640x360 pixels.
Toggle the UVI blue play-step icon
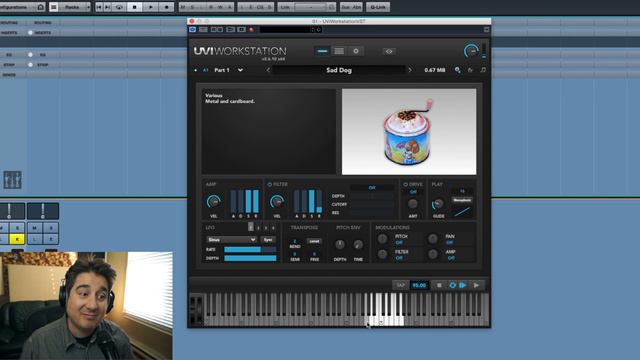click(x=463, y=285)
